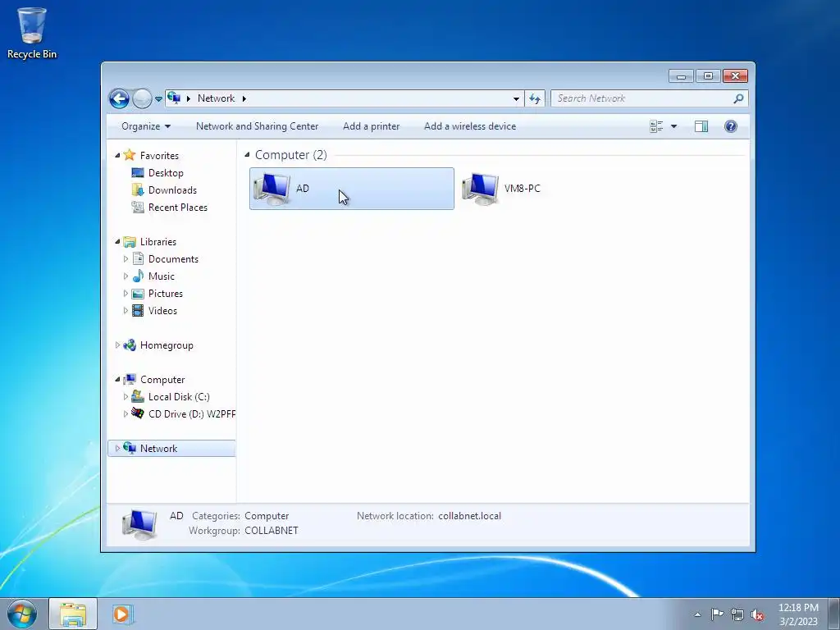This screenshot has height=630, width=840.
Task: Click Show desktop button at taskbar end
Action: [834, 614]
